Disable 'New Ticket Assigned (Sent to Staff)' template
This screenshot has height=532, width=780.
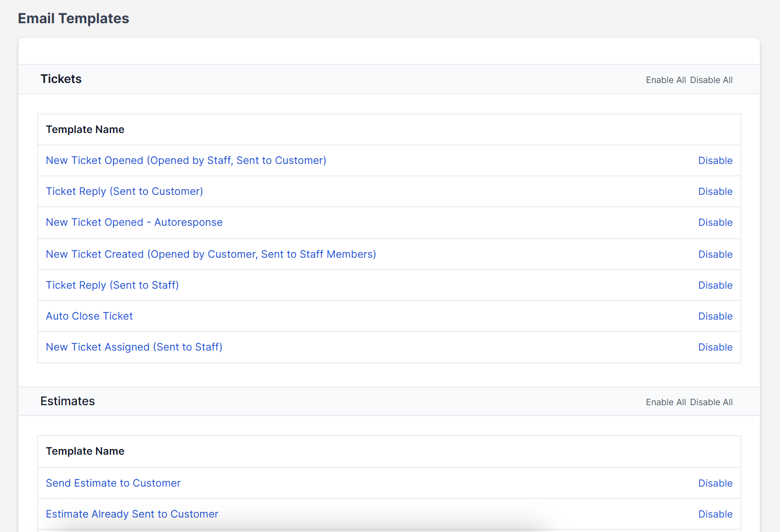tap(716, 347)
